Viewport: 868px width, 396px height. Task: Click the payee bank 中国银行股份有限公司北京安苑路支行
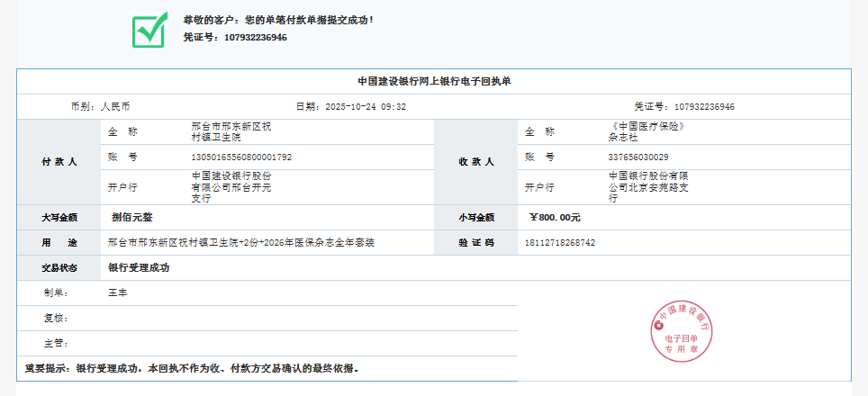tap(648, 187)
